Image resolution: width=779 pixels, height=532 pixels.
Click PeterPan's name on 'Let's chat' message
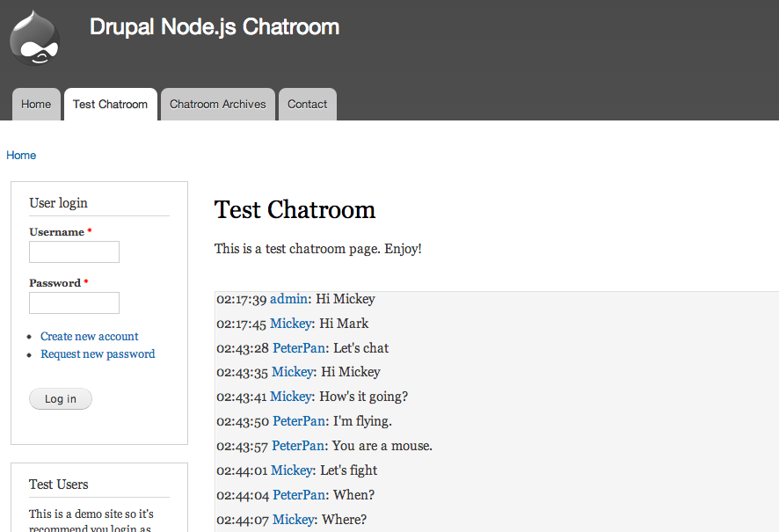point(299,348)
